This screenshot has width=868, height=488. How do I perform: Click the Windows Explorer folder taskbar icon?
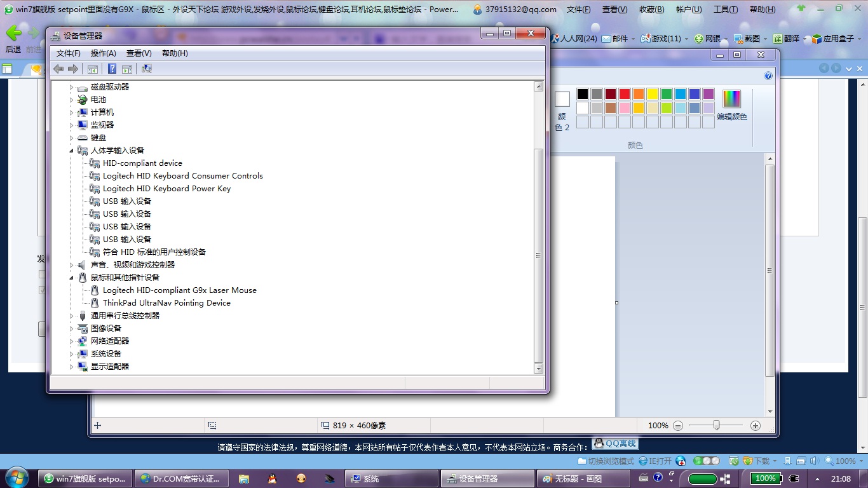point(244,478)
